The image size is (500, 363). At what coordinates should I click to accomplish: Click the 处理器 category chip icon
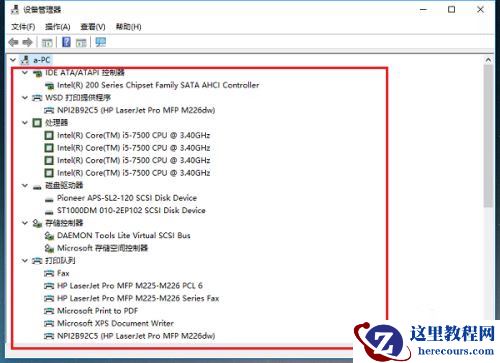(x=37, y=123)
